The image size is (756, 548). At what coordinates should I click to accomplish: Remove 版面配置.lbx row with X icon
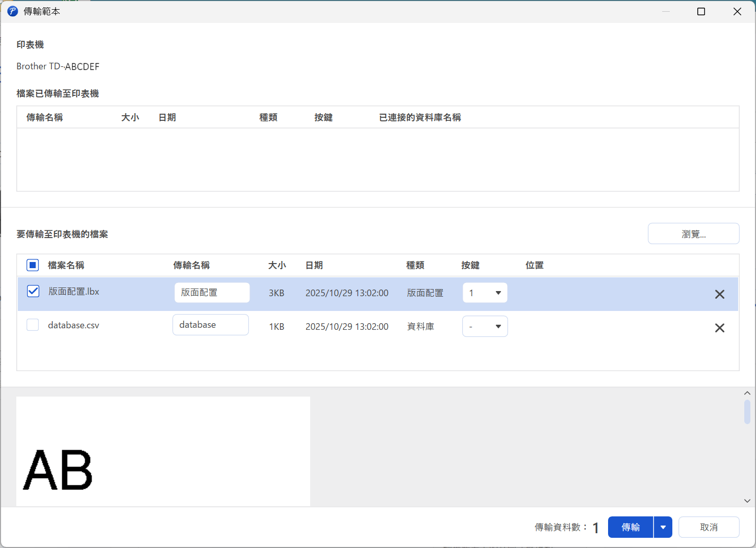719,294
